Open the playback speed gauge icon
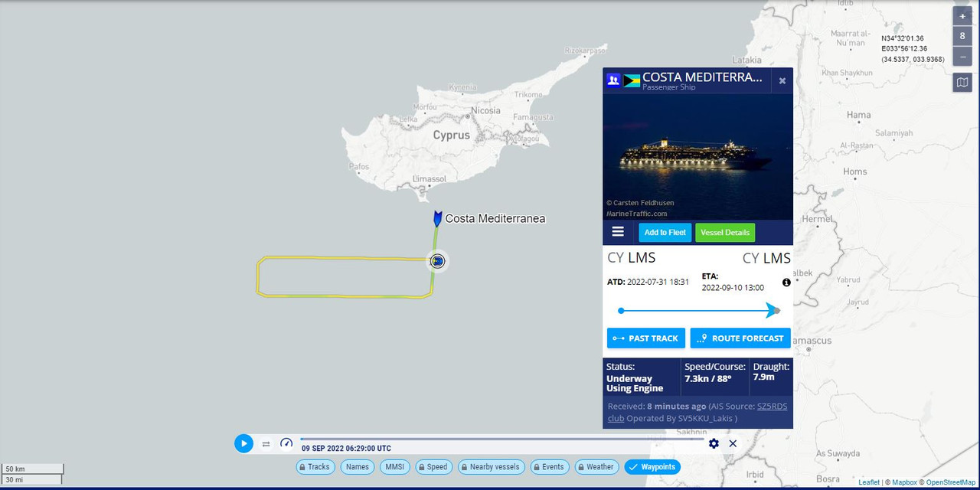The height and width of the screenshot is (490, 980). click(x=286, y=443)
